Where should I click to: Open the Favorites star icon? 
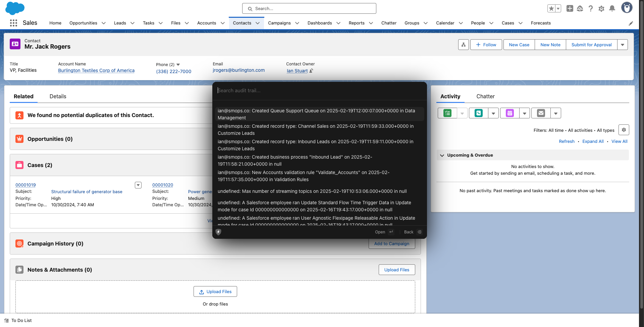551,8
